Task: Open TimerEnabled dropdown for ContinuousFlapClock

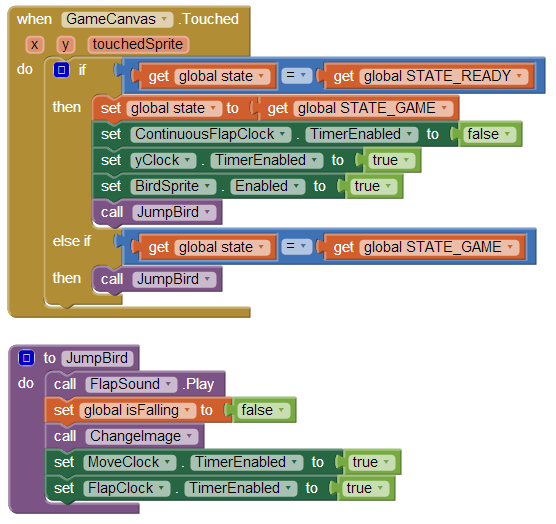Action: [x=362, y=134]
